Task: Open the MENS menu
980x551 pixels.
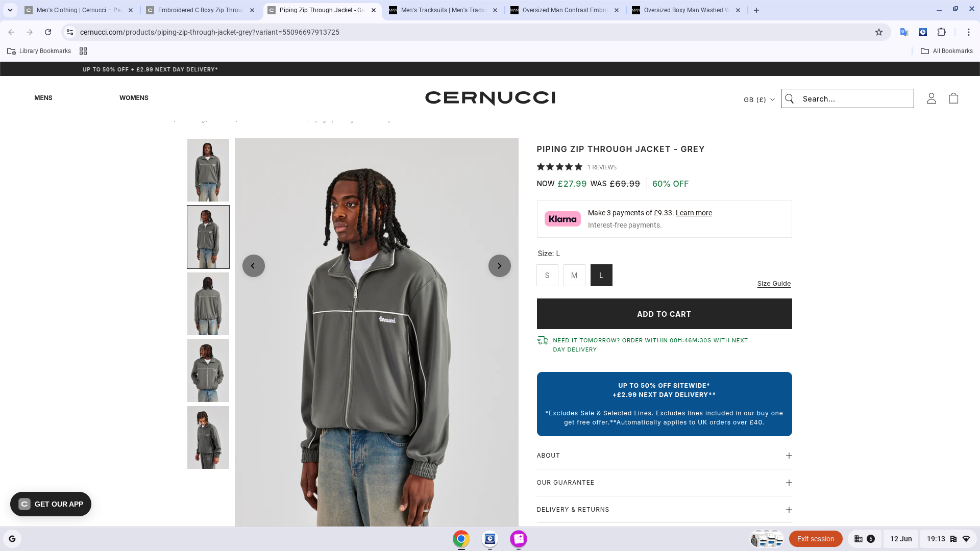Action: pyautogui.click(x=43, y=98)
